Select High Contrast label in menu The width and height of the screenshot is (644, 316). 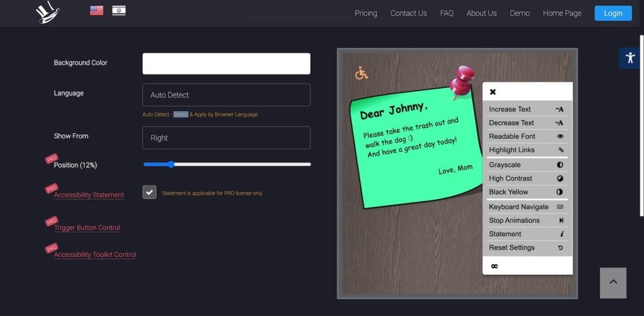[511, 178]
